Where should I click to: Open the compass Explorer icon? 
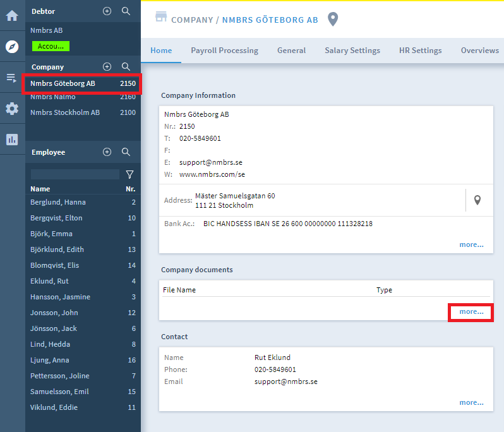pyautogui.click(x=12, y=47)
